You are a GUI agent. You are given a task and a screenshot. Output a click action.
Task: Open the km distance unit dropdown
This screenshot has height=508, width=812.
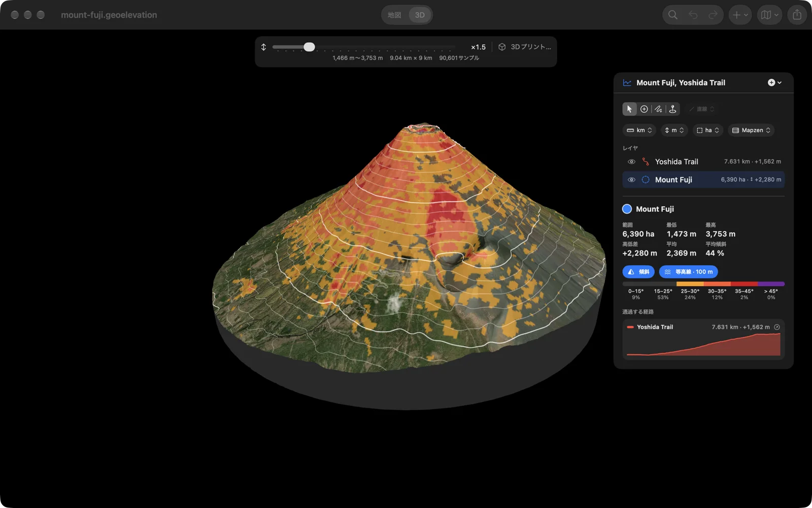639,131
